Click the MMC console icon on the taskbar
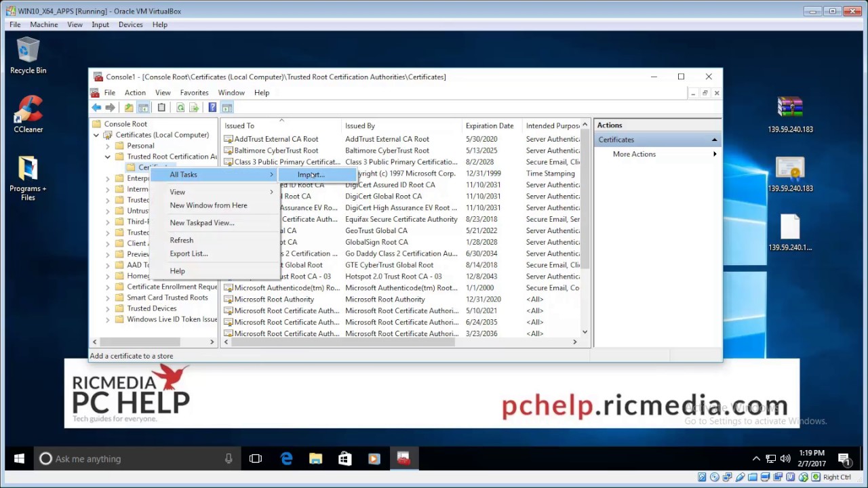Viewport: 868px width, 488px height. (403, 459)
